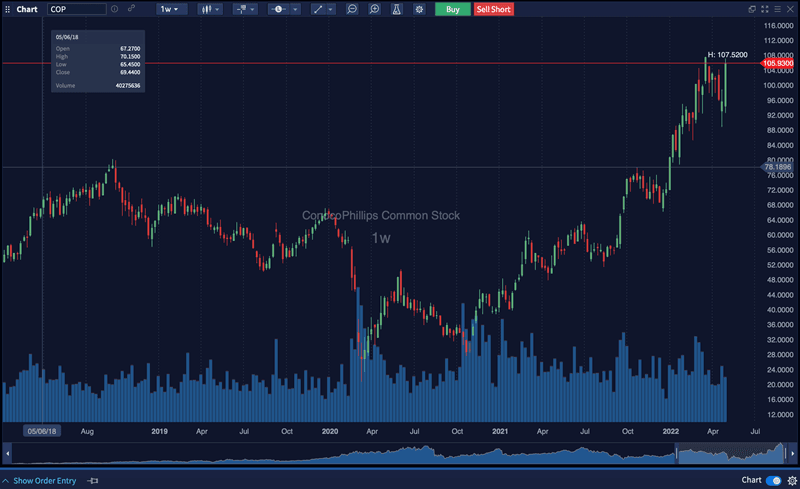This screenshot has height=489, width=800.
Task: Click the zoom out magnifier icon
Action: pos(352,9)
